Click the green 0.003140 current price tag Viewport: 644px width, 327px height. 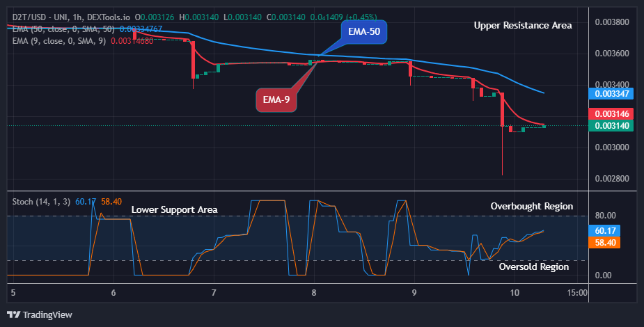tap(611, 125)
